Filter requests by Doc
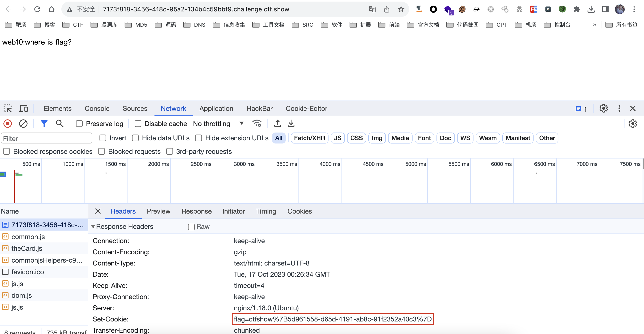This screenshot has height=334, width=644. pos(445,138)
